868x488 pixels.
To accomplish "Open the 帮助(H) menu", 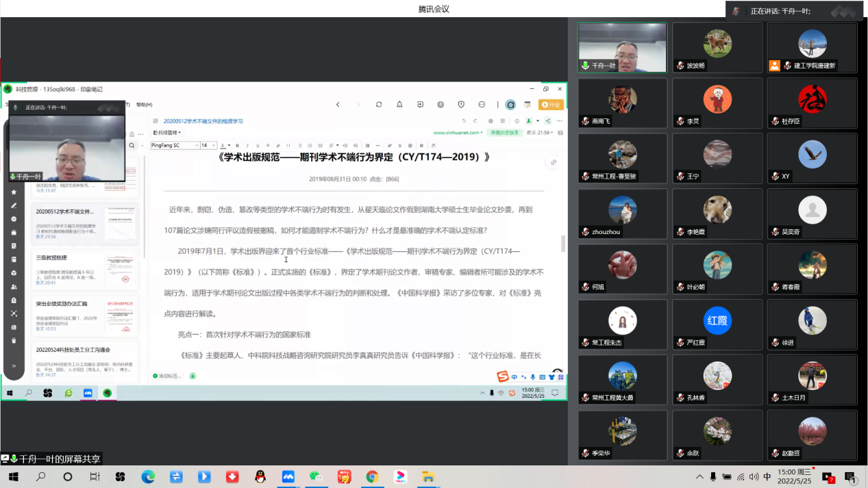I will click(x=144, y=105).
